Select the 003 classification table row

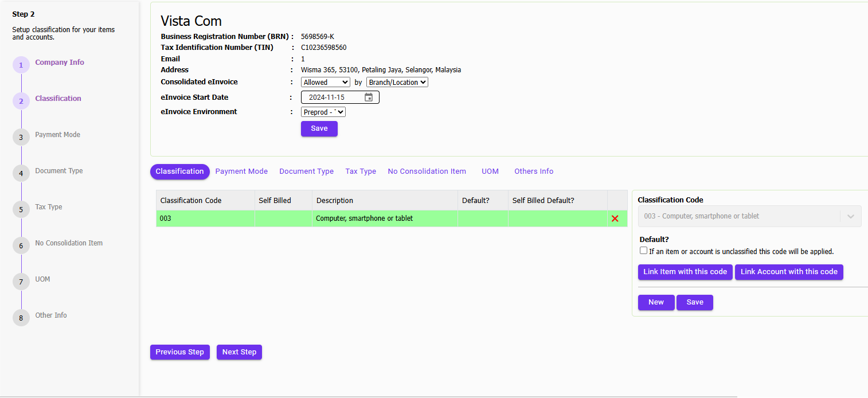click(384, 218)
